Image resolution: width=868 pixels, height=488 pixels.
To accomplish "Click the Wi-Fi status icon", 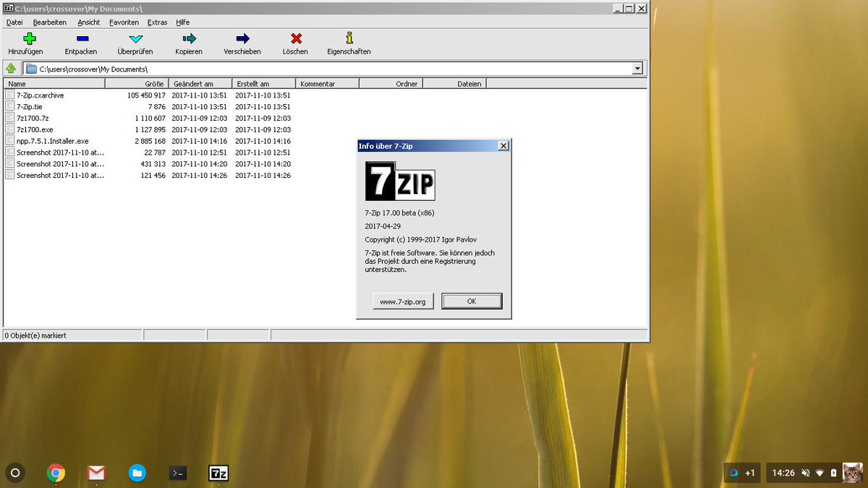I will pos(820,473).
